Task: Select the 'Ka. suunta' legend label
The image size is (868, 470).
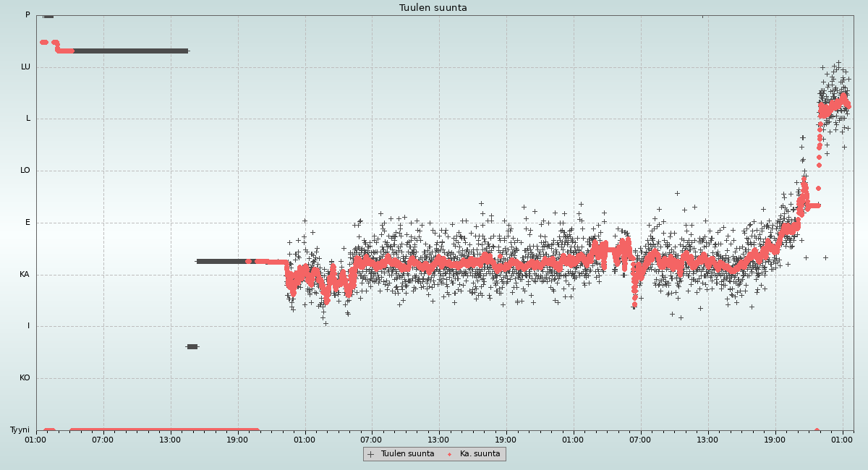Action: (480, 454)
